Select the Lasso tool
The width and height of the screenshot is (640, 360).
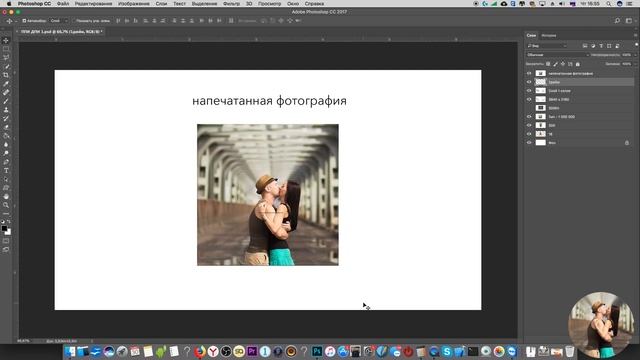pyautogui.click(x=6, y=58)
